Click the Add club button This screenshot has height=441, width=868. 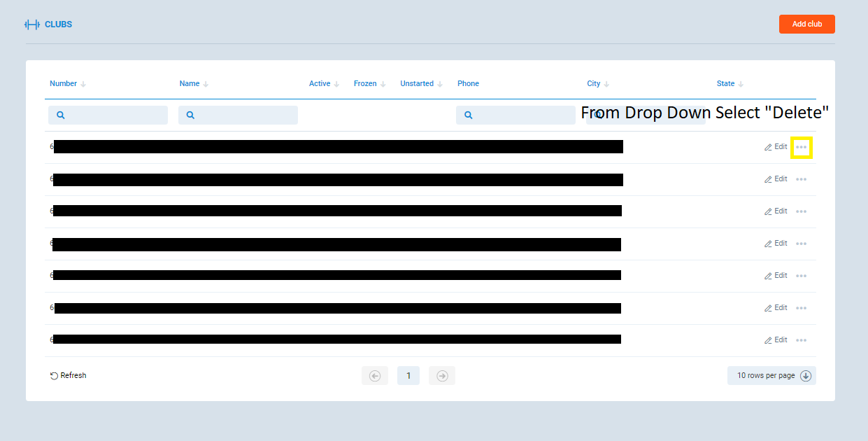(806, 24)
